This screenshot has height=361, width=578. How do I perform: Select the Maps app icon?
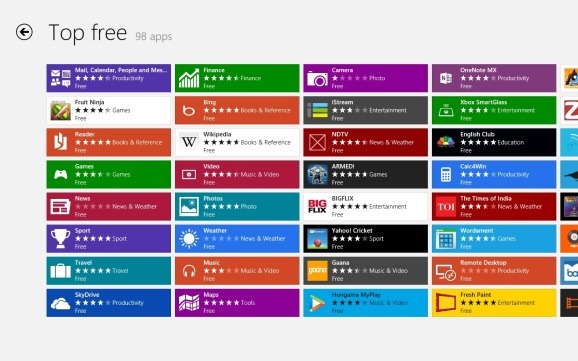(x=189, y=303)
